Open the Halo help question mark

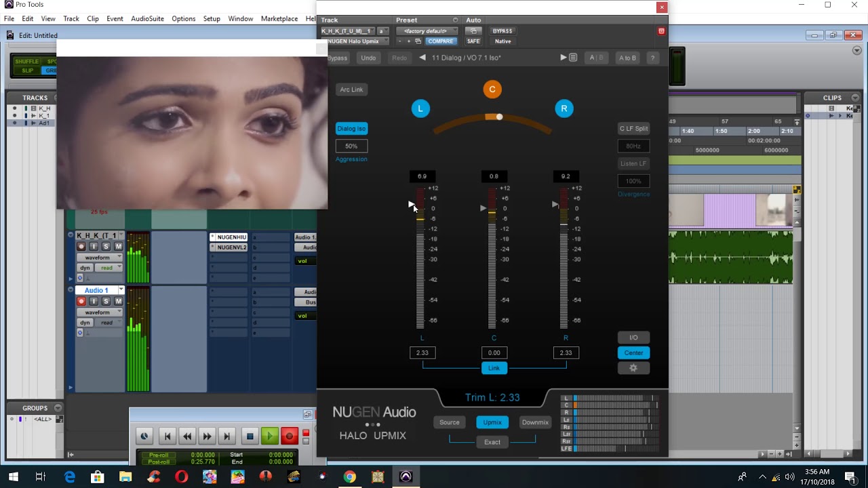[x=652, y=58]
